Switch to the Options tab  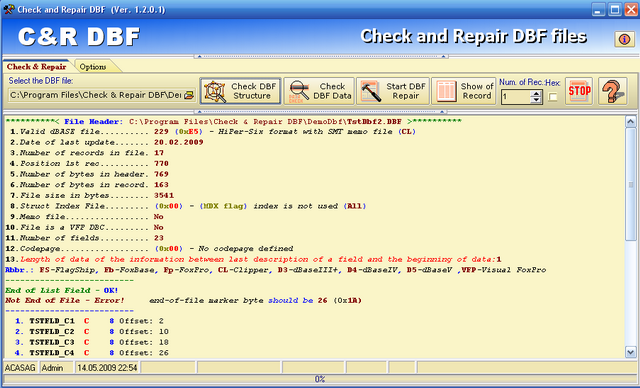click(x=93, y=67)
